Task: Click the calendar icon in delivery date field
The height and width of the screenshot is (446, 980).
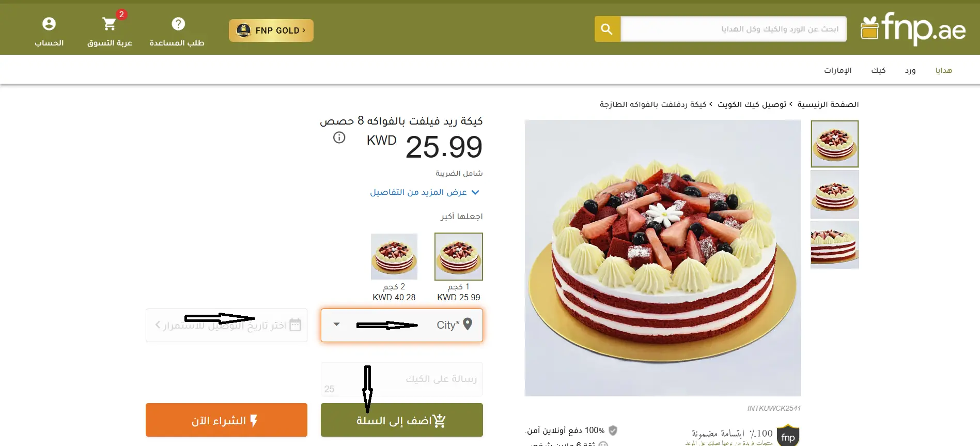Action: pos(295,325)
